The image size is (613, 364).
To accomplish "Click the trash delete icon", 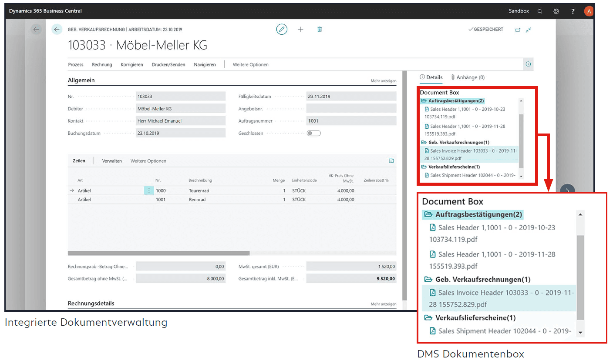I will pos(320,30).
